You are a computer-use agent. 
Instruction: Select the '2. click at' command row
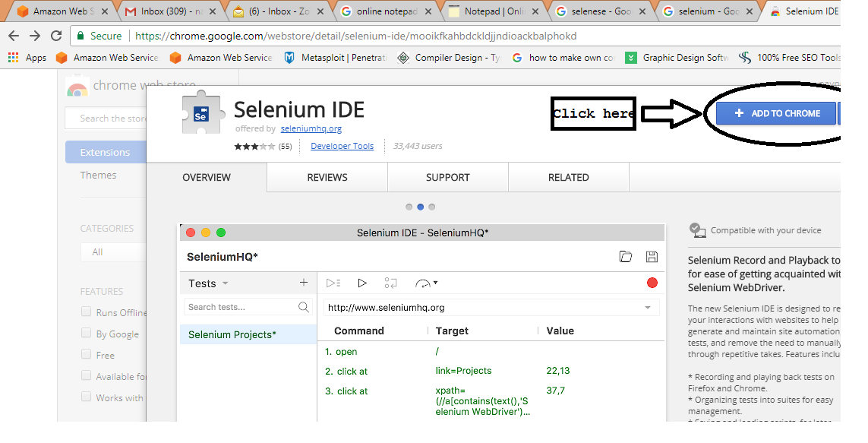493,371
